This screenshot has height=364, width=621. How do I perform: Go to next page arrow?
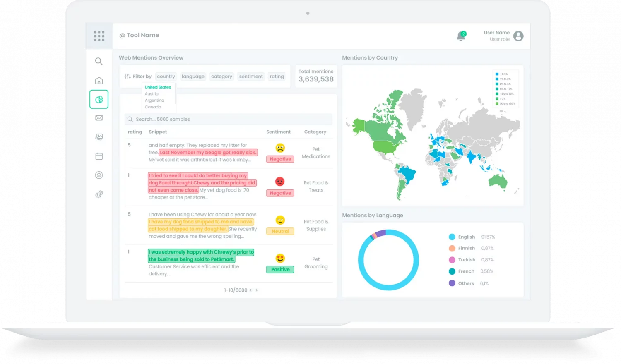click(257, 290)
